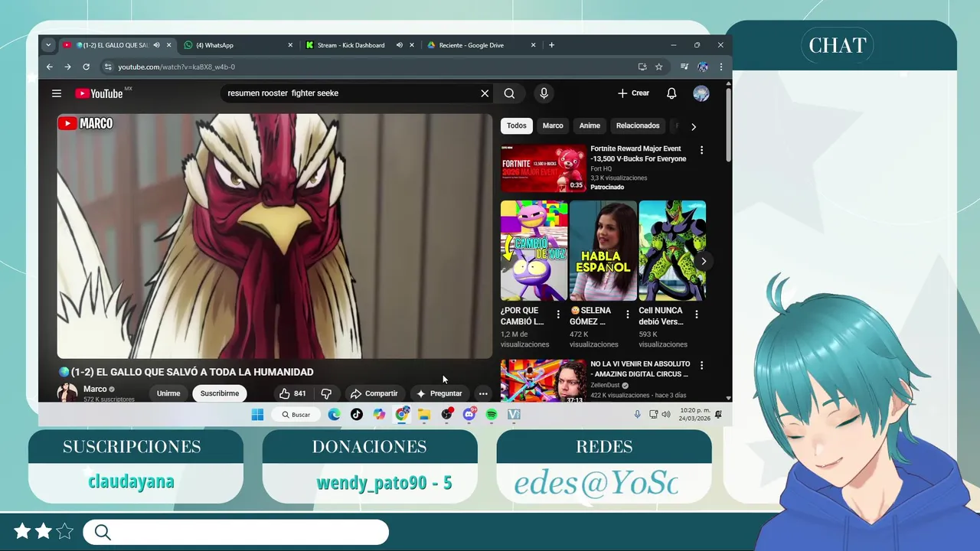Go forward in the browser

click(67, 67)
